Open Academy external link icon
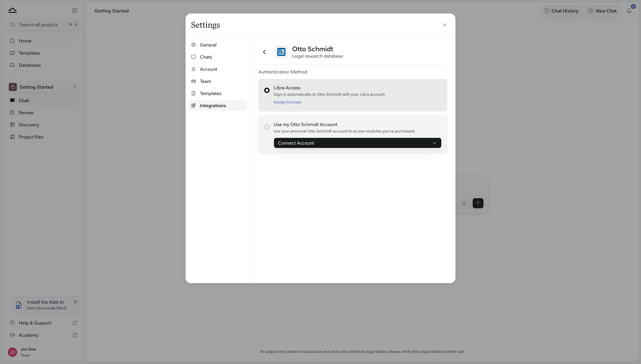 pos(75,335)
